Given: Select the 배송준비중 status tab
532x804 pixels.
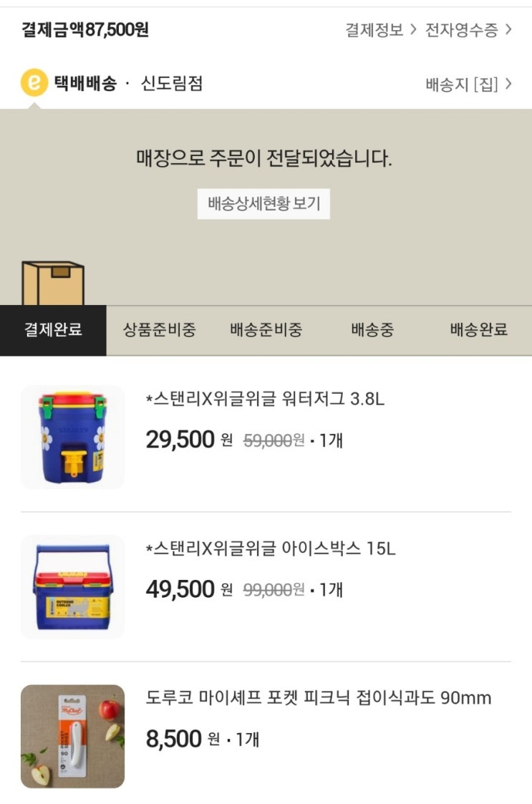Looking at the screenshot, I should (266, 330).
